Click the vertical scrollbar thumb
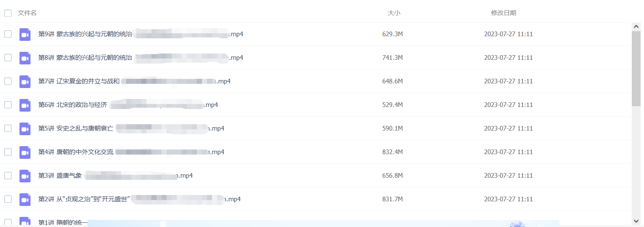Screen dimensions: 644x227 click(x=636, y=69)
